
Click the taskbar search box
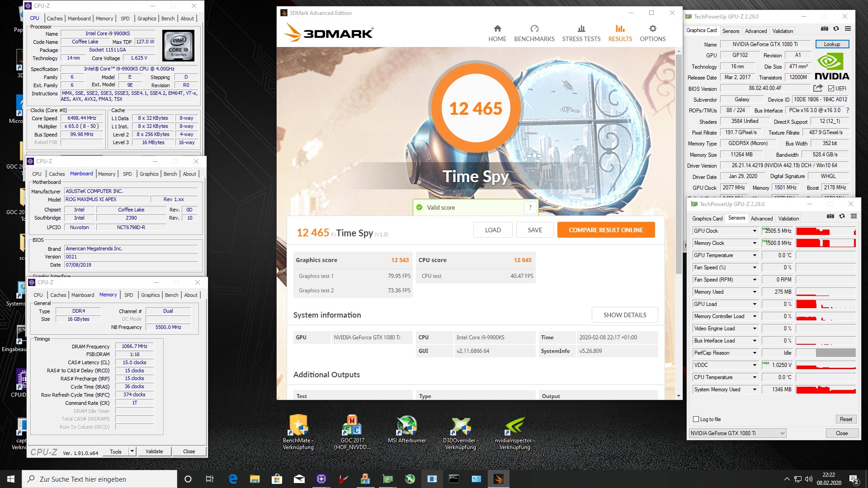click(x=100, y=479)
